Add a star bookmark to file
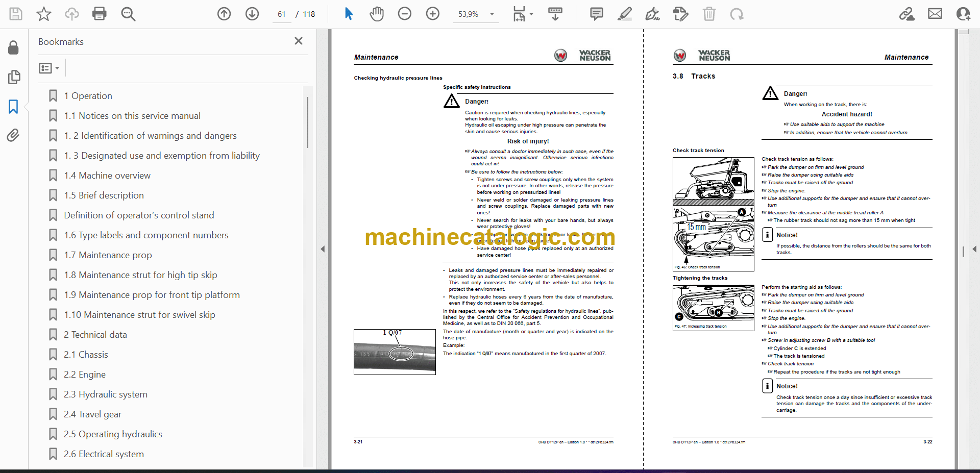Screen dimensions: 980x473 44,14
